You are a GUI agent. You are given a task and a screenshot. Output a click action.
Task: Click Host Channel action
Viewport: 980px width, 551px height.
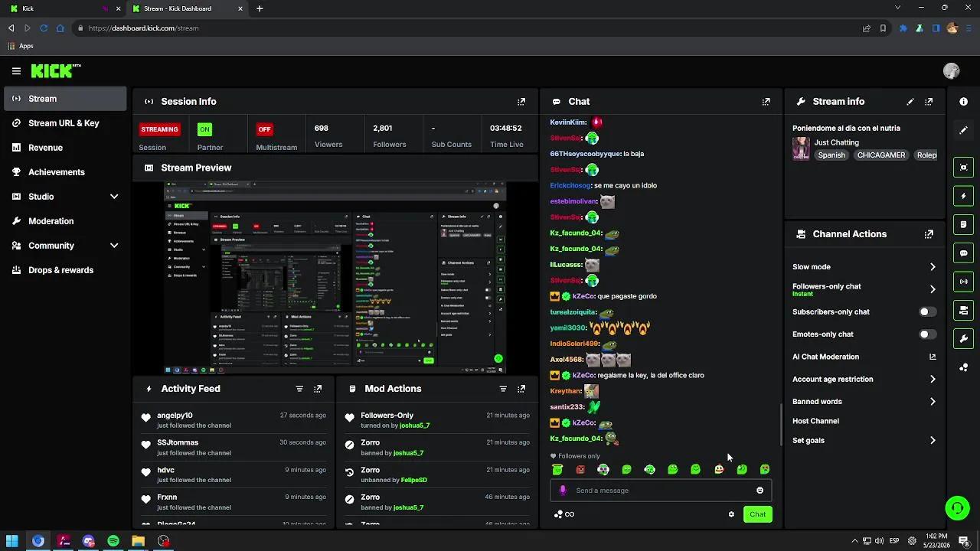[x=815, y=421]
